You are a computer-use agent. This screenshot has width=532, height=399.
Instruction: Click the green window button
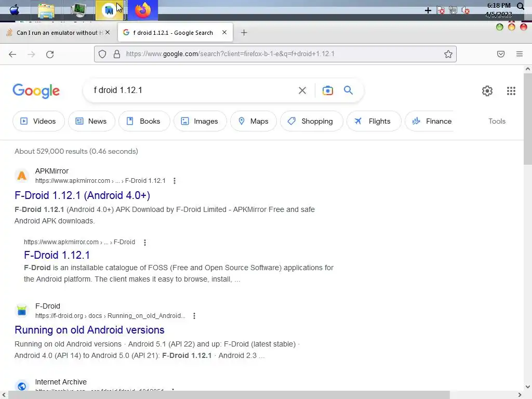[x=499, y=27]
